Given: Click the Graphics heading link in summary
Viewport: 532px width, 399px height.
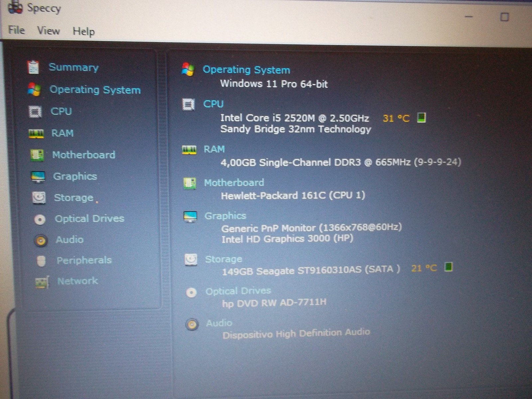Looking at the screenshot, I should click(225, 216).
